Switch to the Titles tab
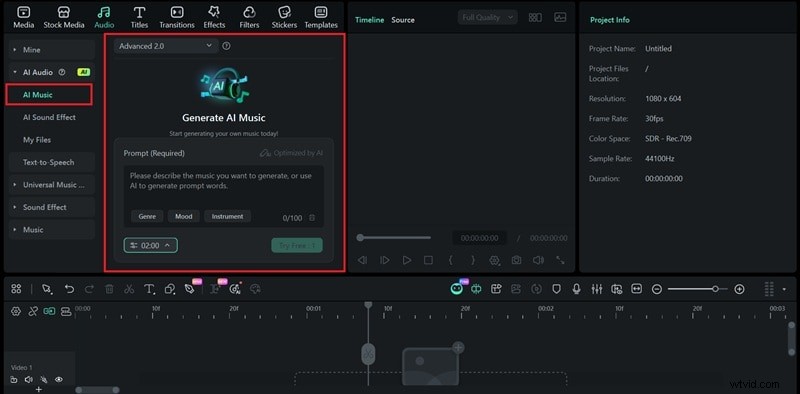The height and width of the screenshot is (394, 800). click(139, 17)
